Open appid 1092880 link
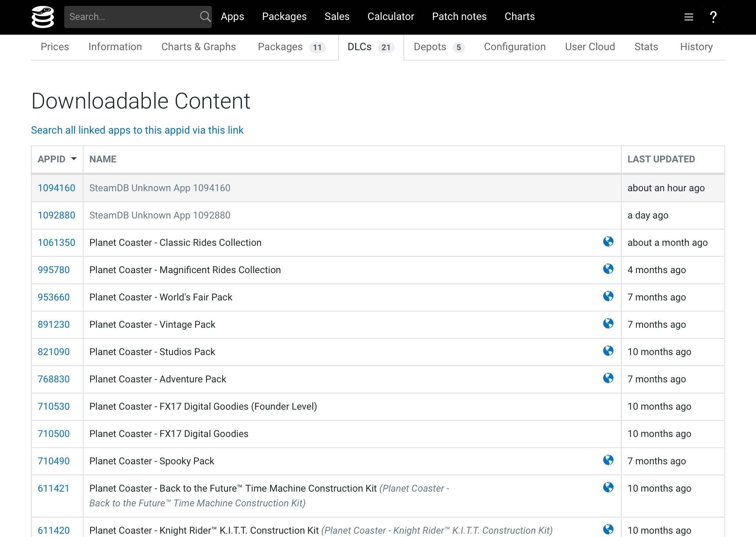This screenshot has height=537, width=756. click(x=56, y=215)
